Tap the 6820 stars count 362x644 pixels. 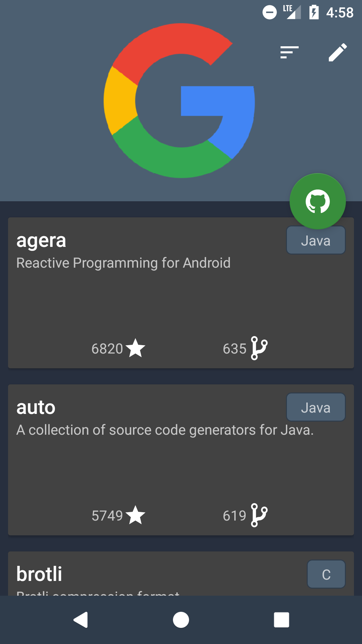tap(107, 349)
